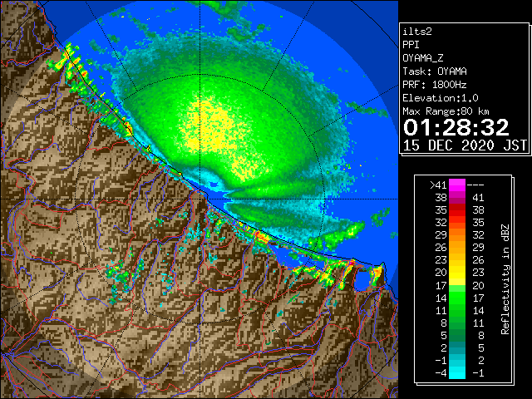Select the "Task: OYAMA" line

435,71
